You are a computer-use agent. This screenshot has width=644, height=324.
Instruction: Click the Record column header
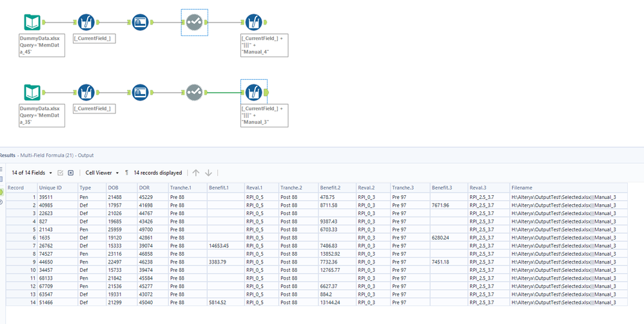21,187
